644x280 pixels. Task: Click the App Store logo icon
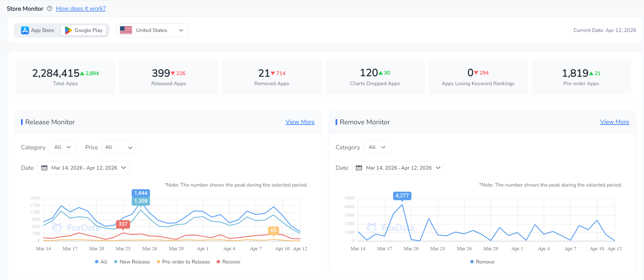(25, 30)
